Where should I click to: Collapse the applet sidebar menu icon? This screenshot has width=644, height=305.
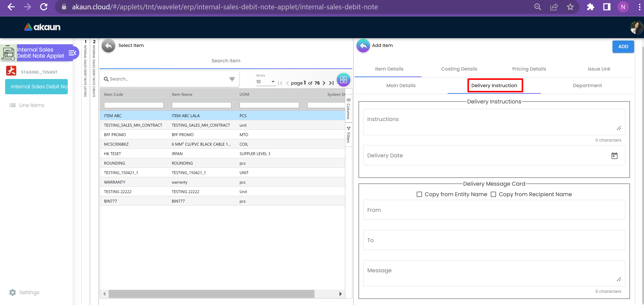(72, 53)
